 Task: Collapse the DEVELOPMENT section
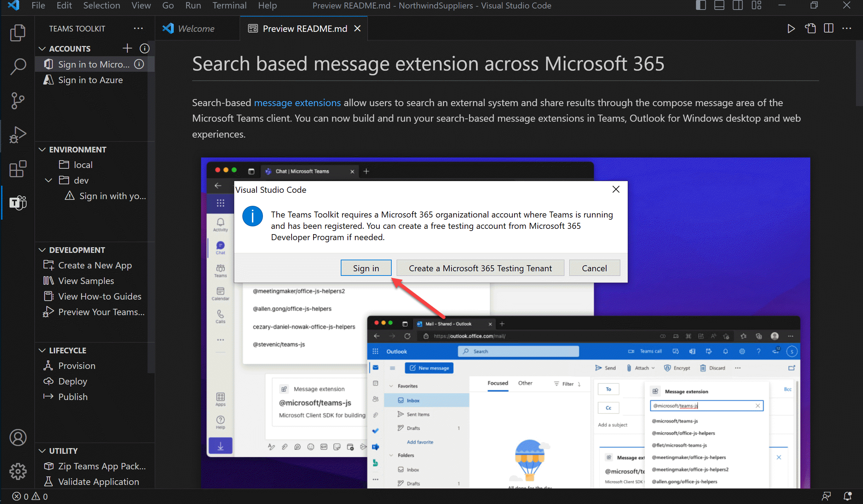(42, 250)
